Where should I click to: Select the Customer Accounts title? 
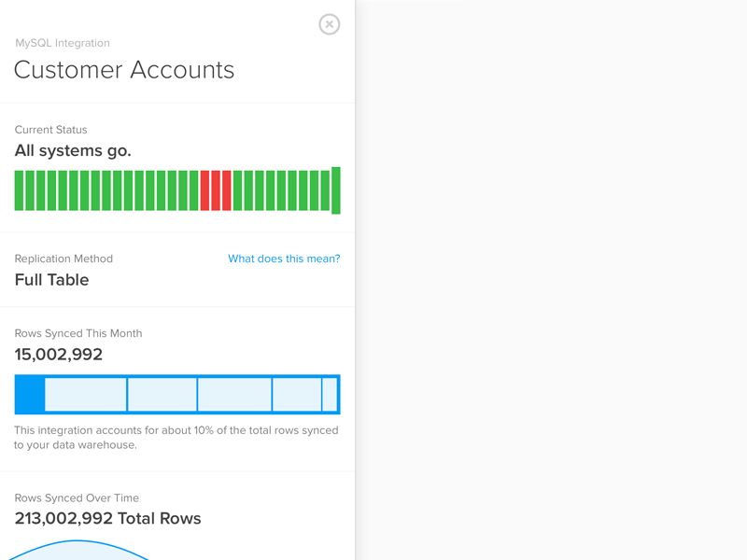(123, 70)
